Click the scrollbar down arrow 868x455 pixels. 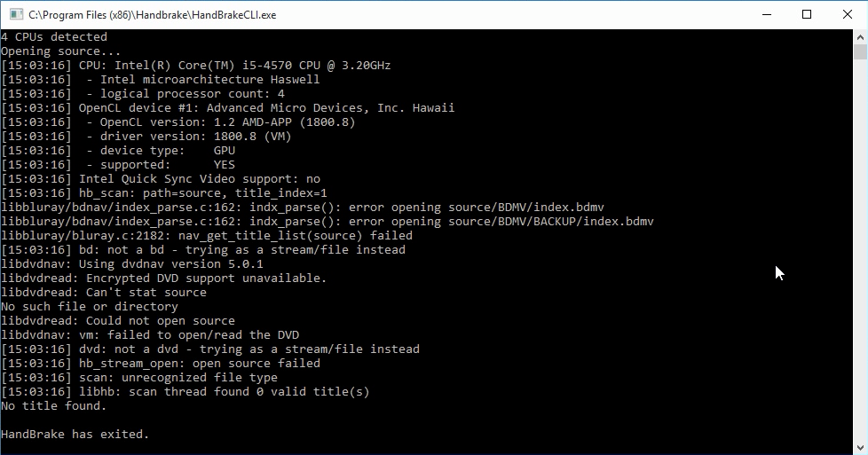pyautogui.click(x=860, y=447)
